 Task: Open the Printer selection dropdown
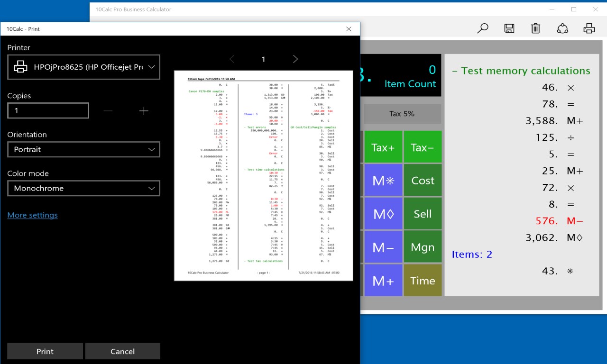pyautogui.click(x=83, y=67)
